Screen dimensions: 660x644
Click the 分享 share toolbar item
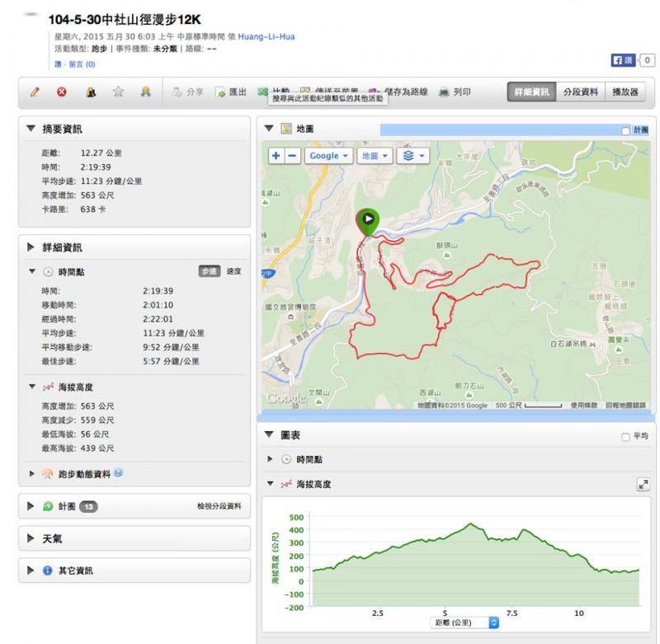(188, 92)
